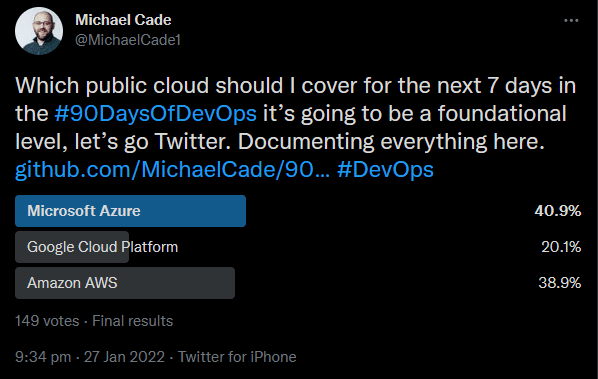Screen dimensions: 598x379
Task: Open the Michael Cade display name
Action: (123, 20)
